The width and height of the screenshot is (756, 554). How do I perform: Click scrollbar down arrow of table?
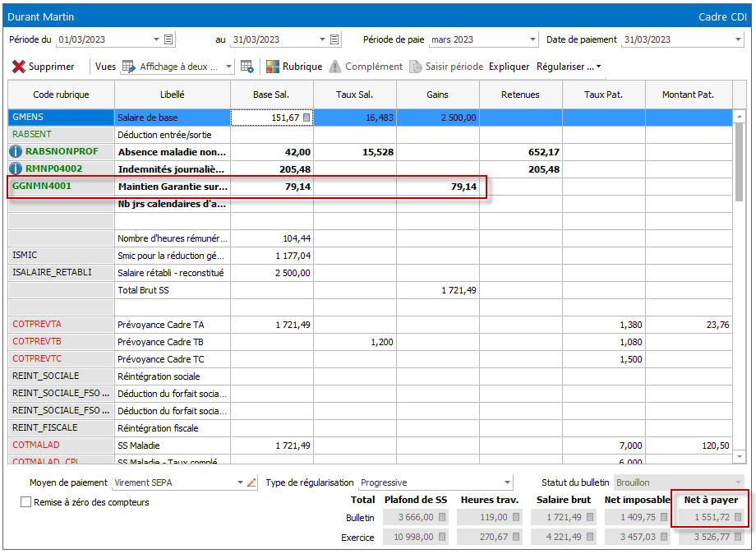(739, 455)
